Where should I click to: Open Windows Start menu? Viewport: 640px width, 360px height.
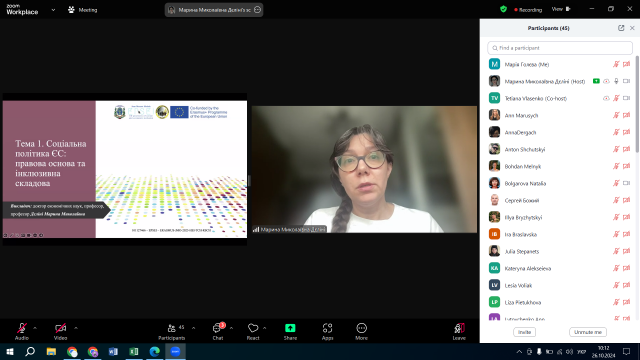(x=10, y=351)
